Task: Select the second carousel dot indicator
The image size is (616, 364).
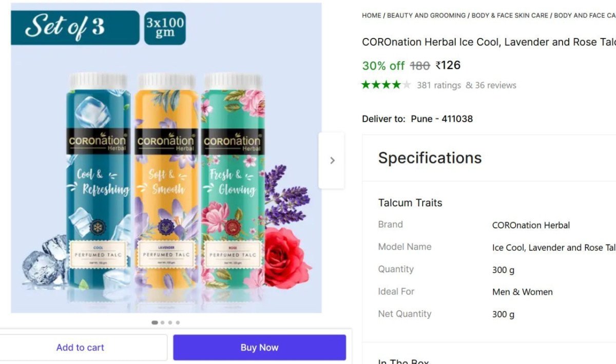Action: coord(163,322)
